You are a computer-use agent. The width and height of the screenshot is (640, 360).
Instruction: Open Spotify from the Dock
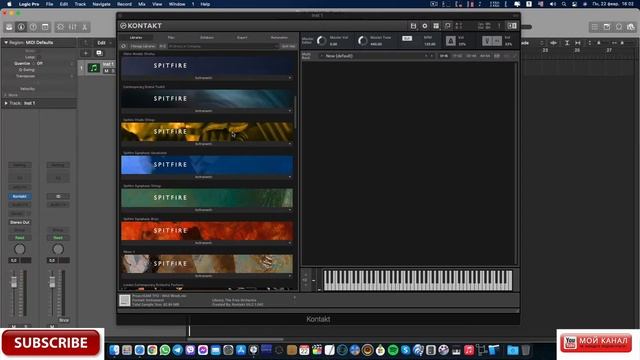(x=393, y=350)
